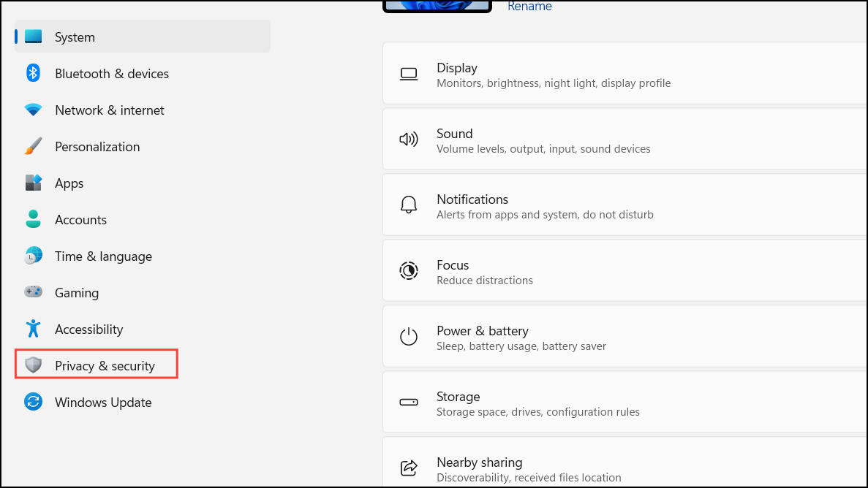868x488 pixels.
Task: Go to Apps settings category
Action: [69, 183]
